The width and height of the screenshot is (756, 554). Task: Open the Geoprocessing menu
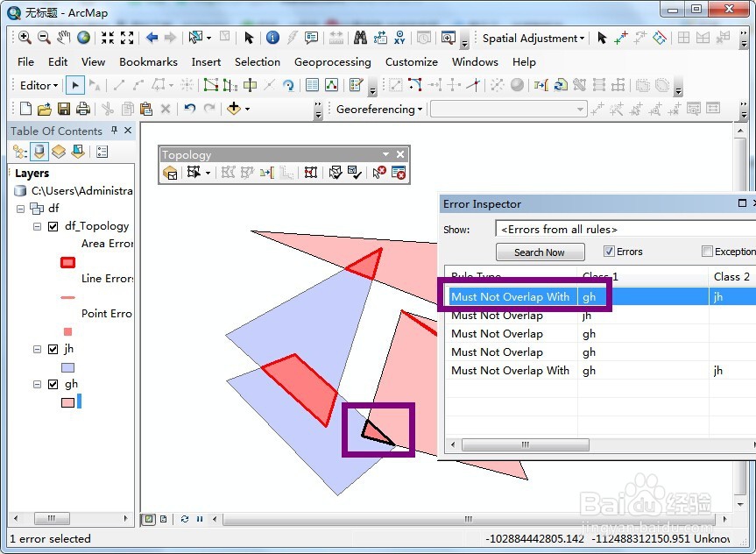(x=333, y=61)
